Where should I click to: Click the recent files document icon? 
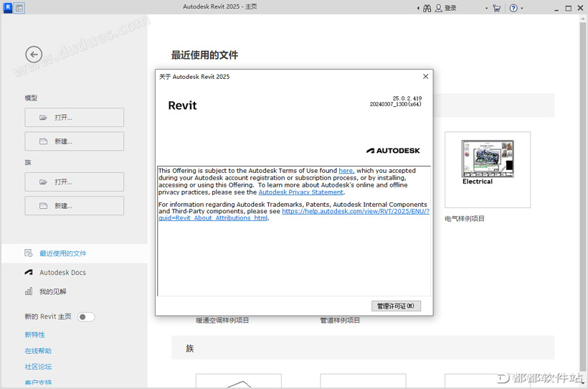click(x=29, y=253)
